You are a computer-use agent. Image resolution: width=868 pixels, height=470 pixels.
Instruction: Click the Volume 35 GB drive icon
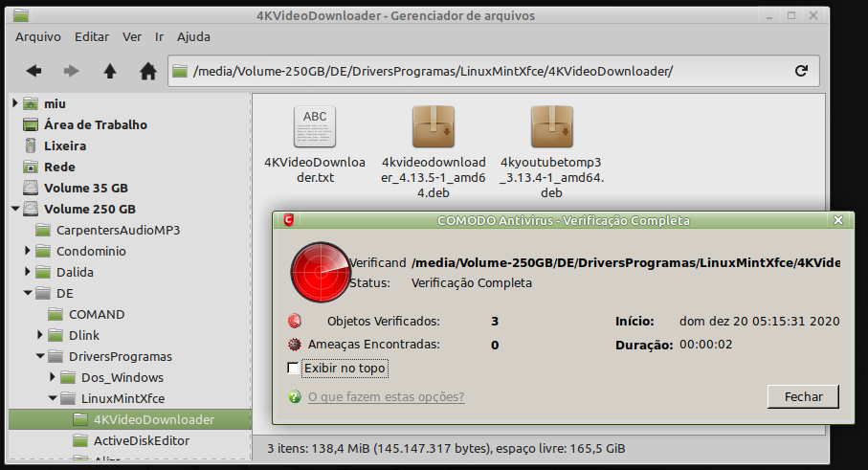(x=31, y=188)
